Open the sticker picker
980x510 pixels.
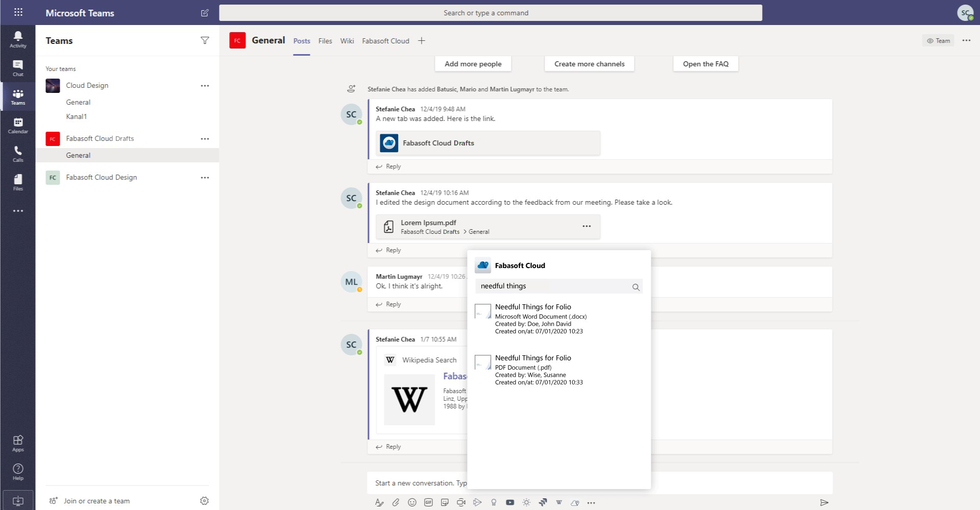[445, 502]
